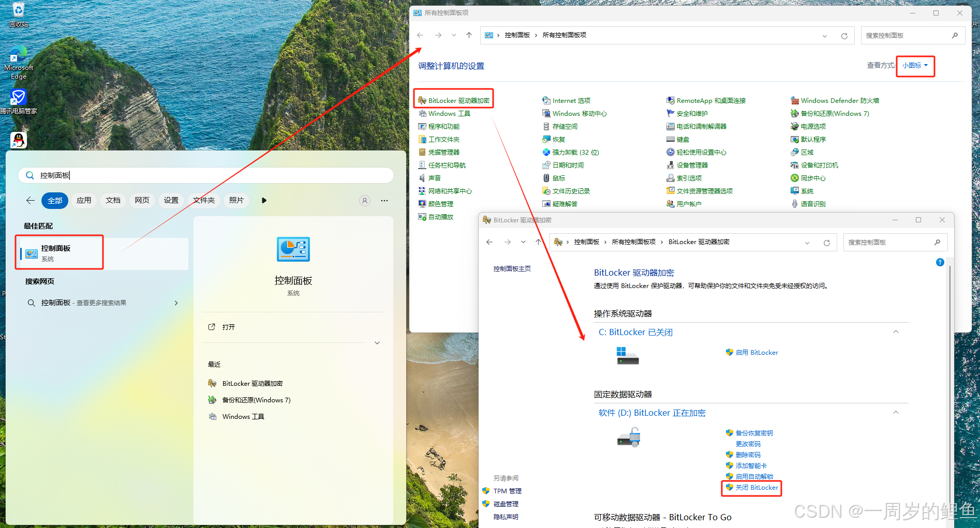The width and height of the screenshot is (980, 528).
Task: Open 同步中心 item
Action: point(808,178)
